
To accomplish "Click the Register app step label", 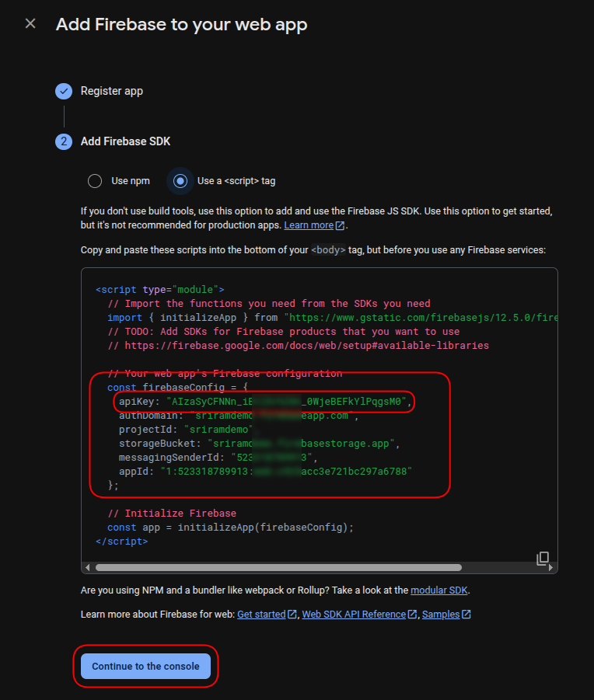I will click(112, 91).
